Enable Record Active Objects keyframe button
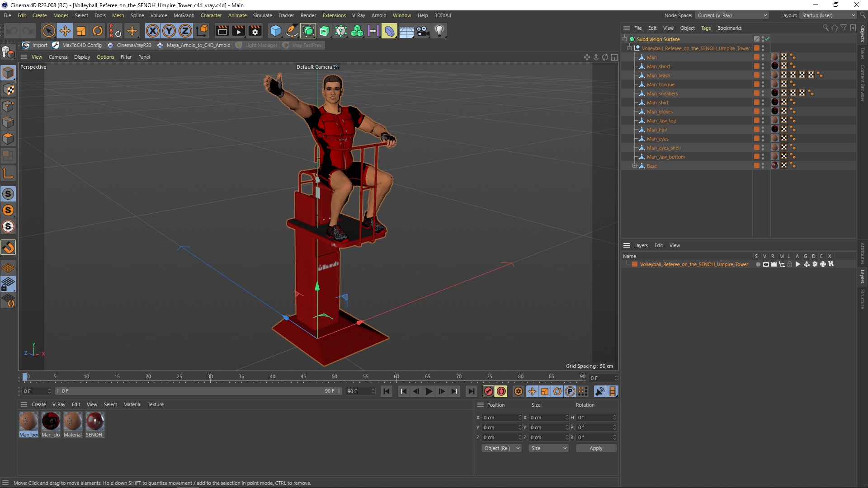Viewport: 868px width, 488px height. coord(488,391)
